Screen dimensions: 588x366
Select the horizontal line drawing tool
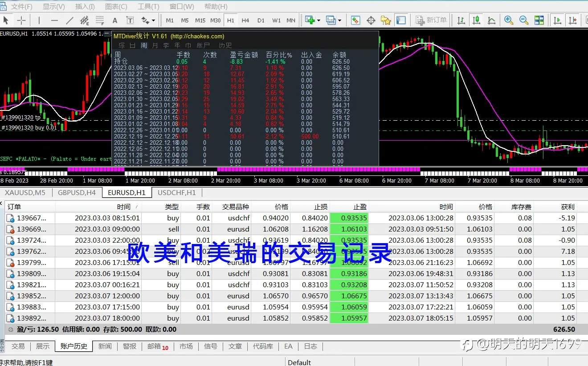(x=54, y=20)
